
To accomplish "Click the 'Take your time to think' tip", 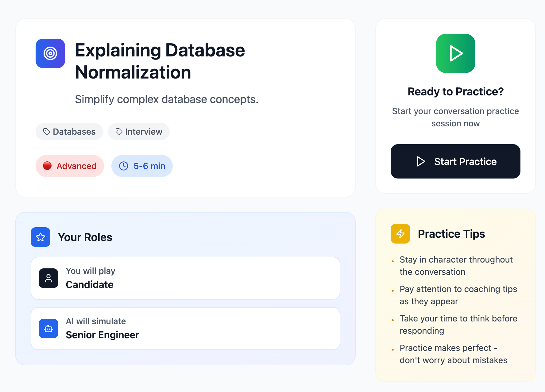I will (x=458, y=325).
